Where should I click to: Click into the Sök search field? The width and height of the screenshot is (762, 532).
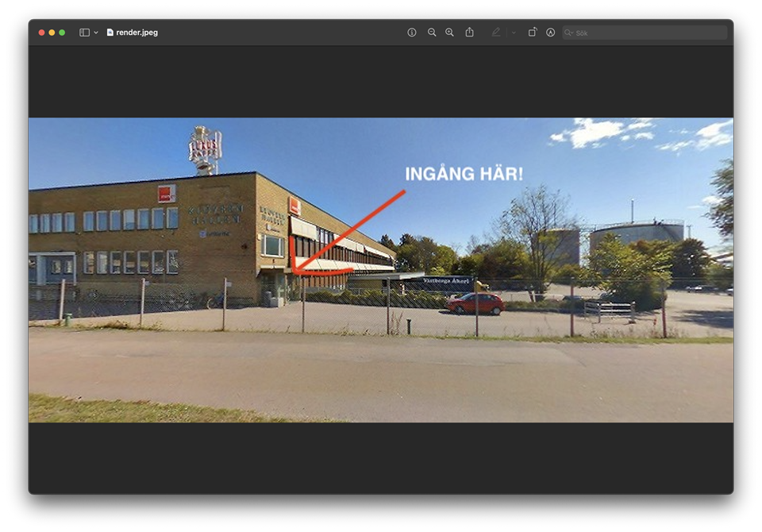coord(647,33)
